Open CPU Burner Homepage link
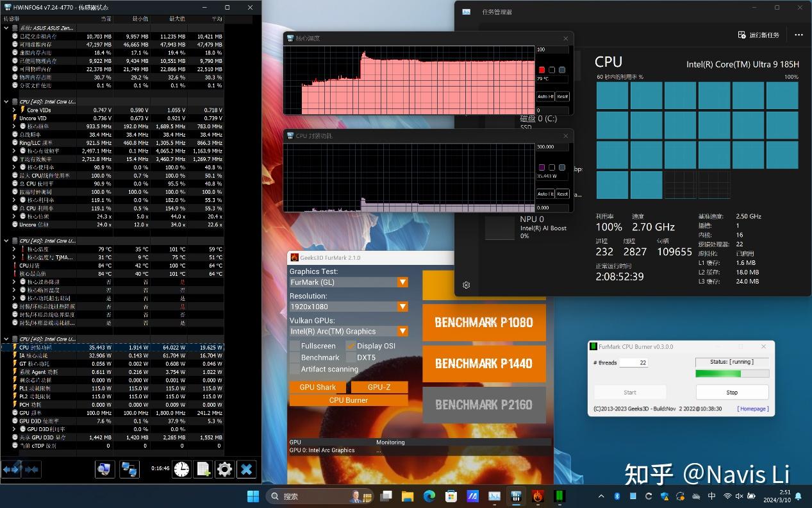Screen dimensions: 812x508 pos(753,409)
